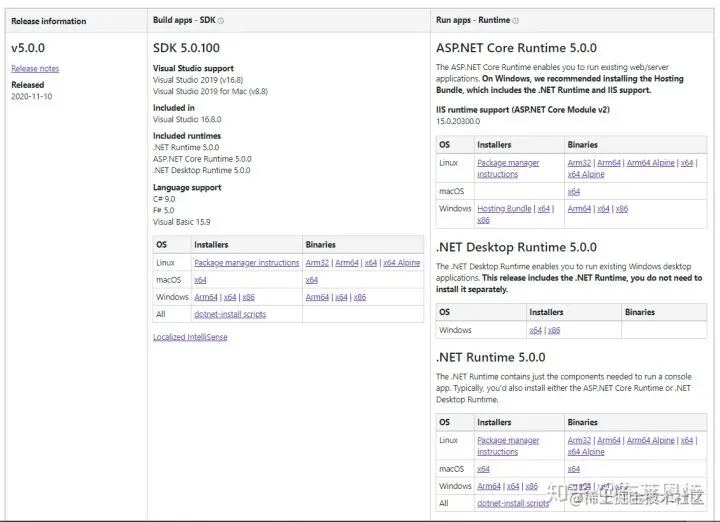
Task: Download .NET Desktop Runtime Windows x64 installer
Action: 535,330
